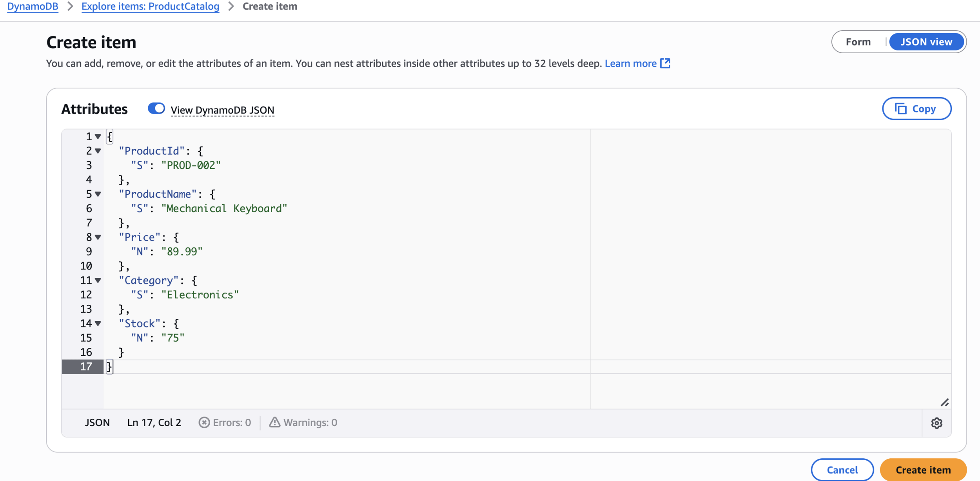Fold the Stock attribute at line 14
This screenshot has width=980, height=481.
pyautogui.click(x=98, y=323)
